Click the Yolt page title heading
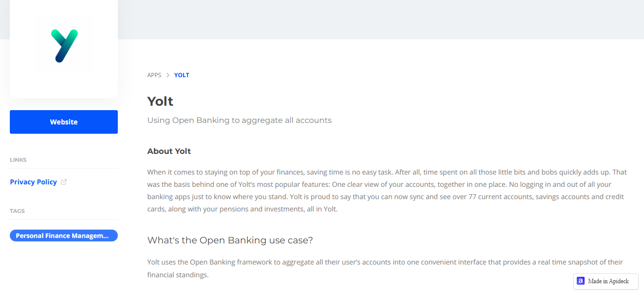This screenshot has height=295, width=644. 161,101
